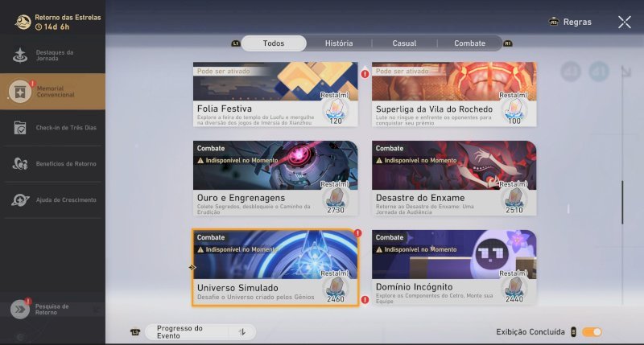Open Check-in de Três Dias icon

[19, 128]
